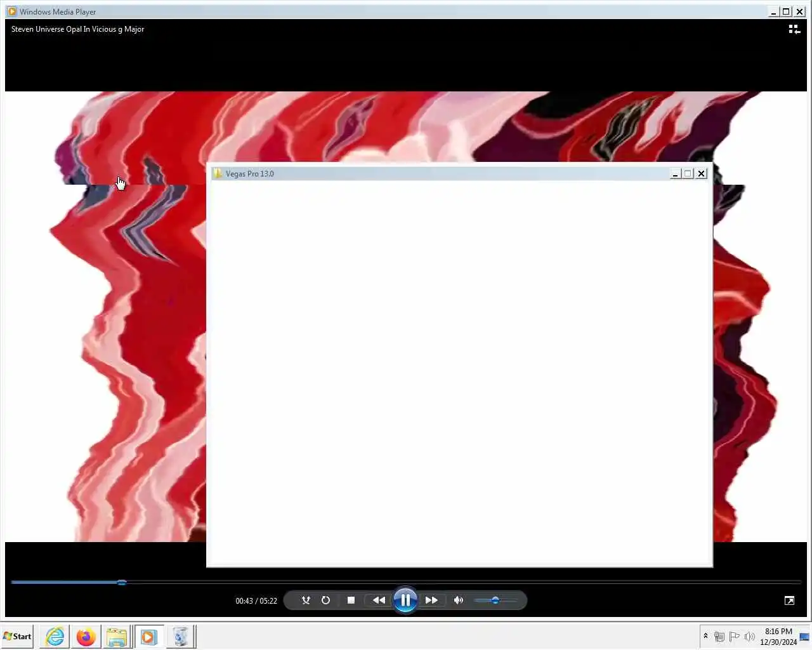Click the rewind (previous) button
The width and height of the screenshot is (812, 650).
coord(379,600)
